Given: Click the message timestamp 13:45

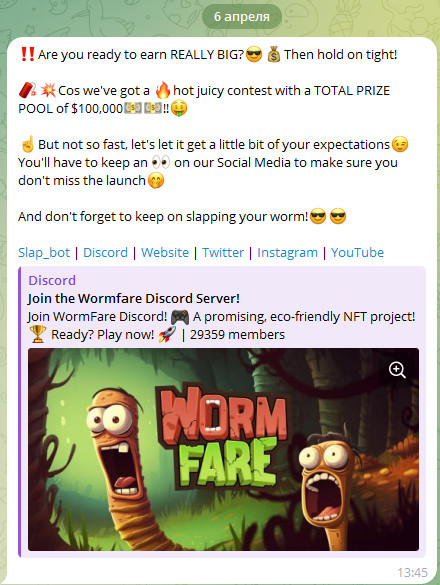Looking at the screenshot, I should point(412,572).
